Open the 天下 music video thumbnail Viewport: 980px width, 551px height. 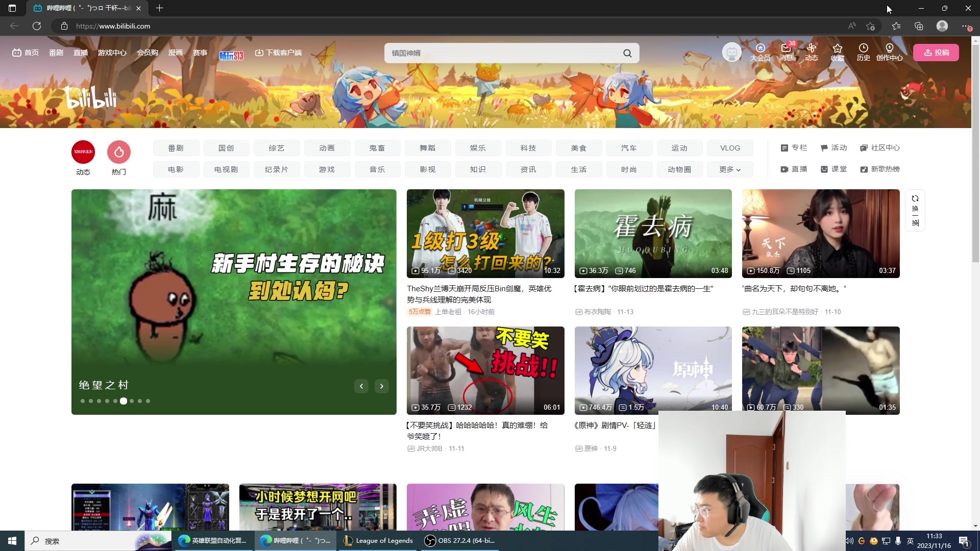coord(821,234)
